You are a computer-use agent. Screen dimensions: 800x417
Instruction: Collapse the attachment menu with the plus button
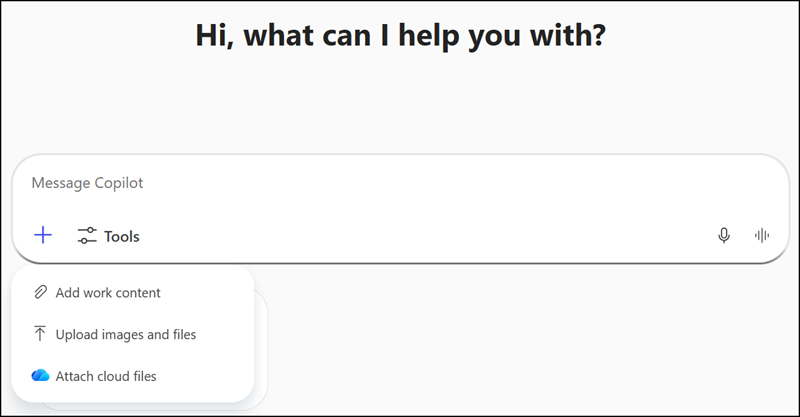coord(43,236)
